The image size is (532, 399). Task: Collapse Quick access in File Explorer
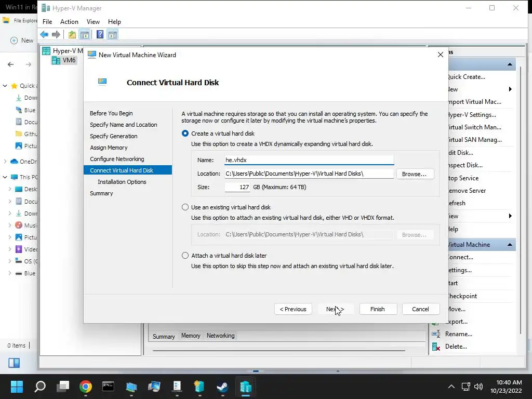point(5,86)
